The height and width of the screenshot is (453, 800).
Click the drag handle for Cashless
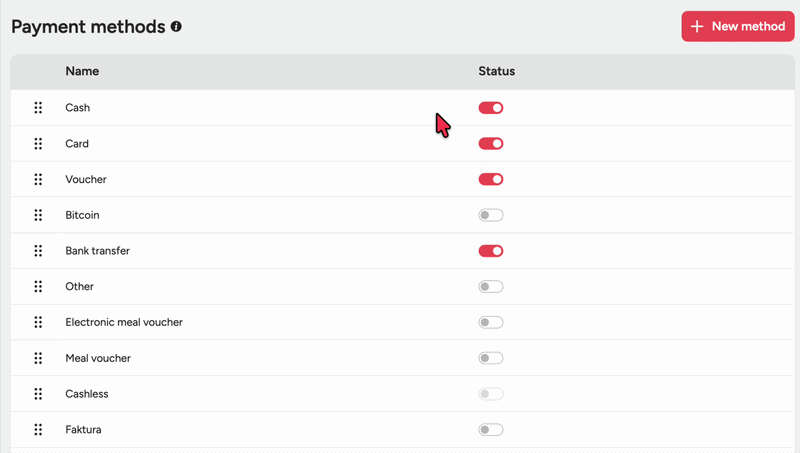(38, 394)
